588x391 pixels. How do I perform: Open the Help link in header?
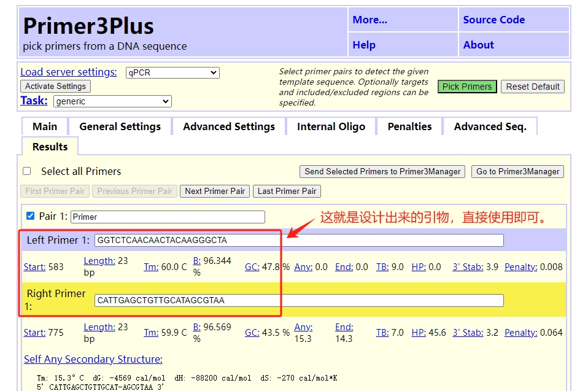pos(364,45)
